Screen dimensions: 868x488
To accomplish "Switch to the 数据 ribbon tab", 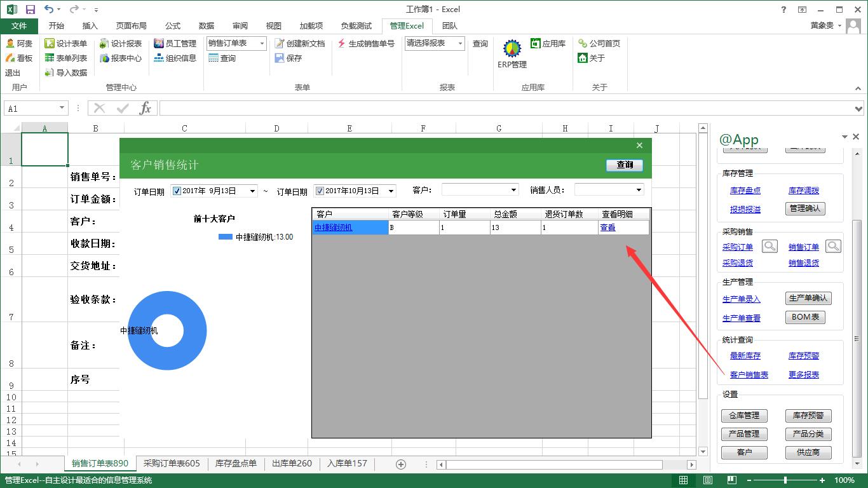I will point(207,26).
